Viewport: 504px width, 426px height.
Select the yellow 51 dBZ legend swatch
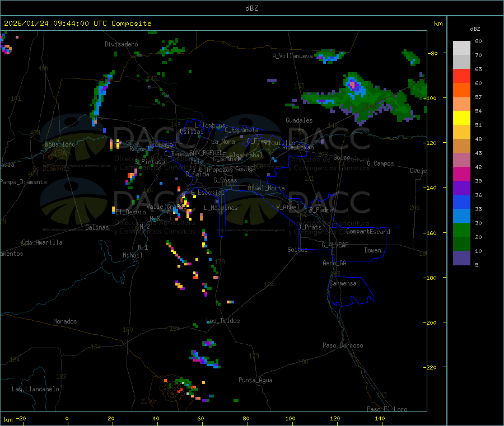click(x=461, y=118)
